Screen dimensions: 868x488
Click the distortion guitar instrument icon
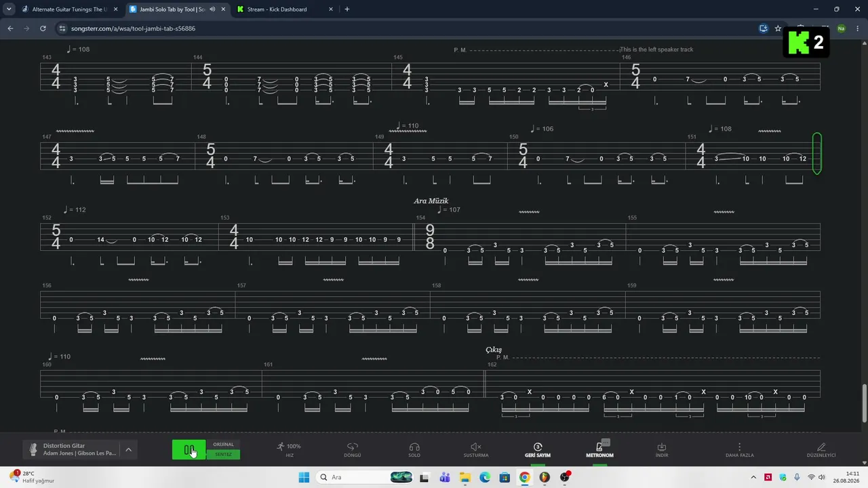click(x=33, y=449)
